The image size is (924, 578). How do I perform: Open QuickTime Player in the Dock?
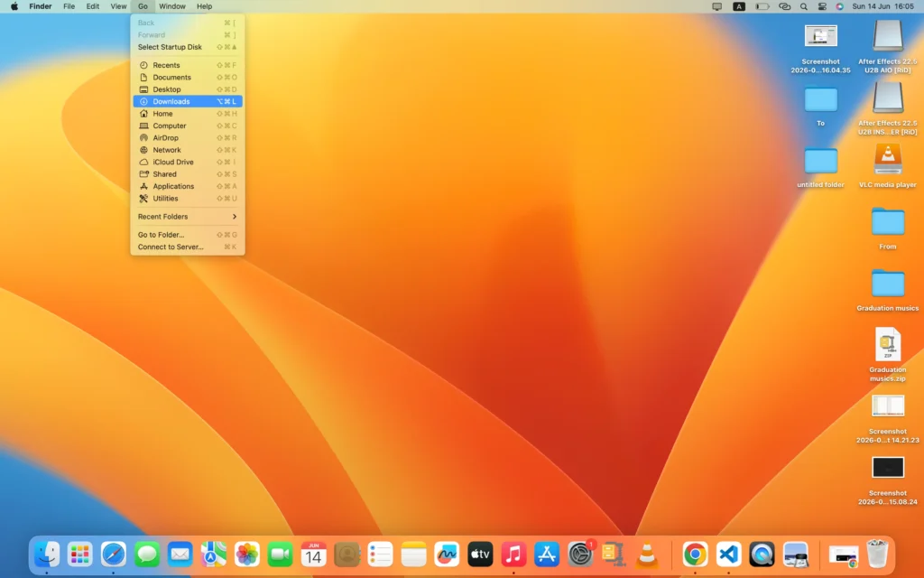[x=762, y=555]
